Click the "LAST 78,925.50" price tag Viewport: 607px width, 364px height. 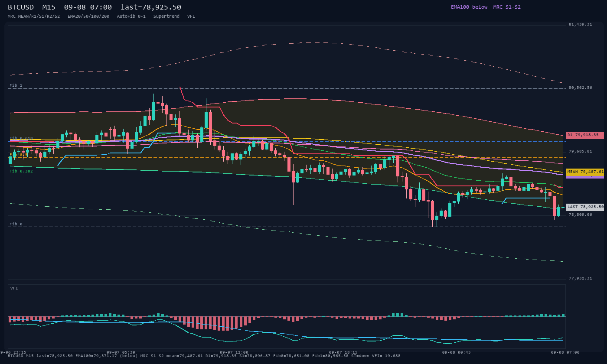tap(585, 207)
